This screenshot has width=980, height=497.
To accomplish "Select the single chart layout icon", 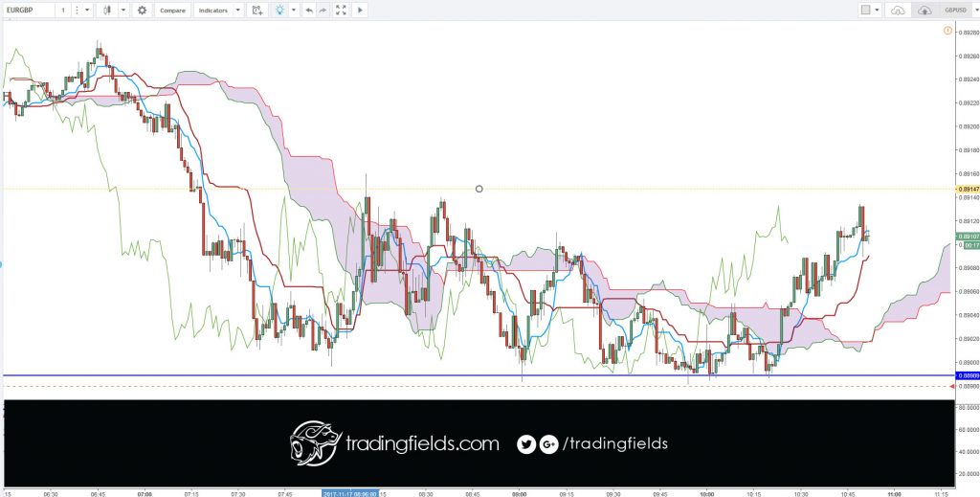I will 865,10.
